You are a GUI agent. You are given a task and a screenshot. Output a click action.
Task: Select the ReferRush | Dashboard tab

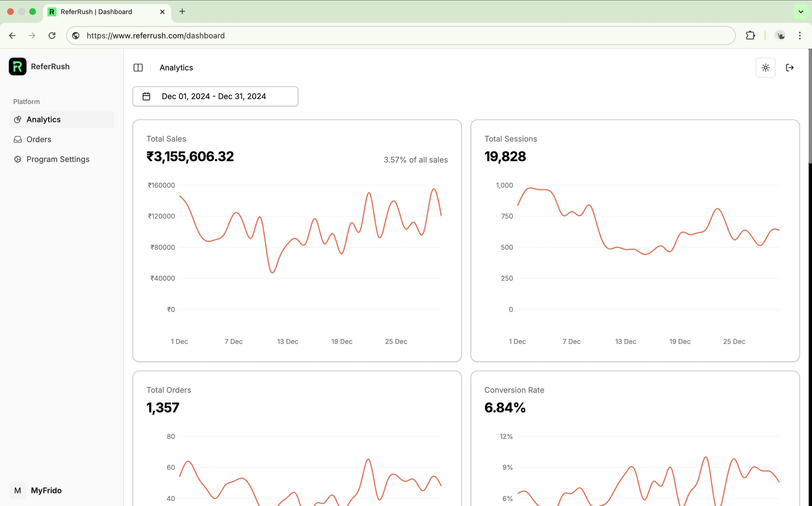point(107,12)
